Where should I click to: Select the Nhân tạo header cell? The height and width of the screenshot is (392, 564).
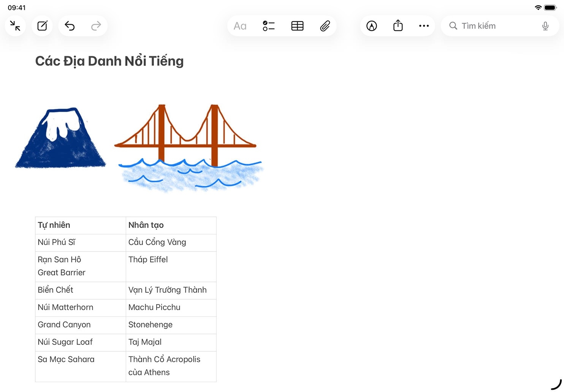[171, 225]
